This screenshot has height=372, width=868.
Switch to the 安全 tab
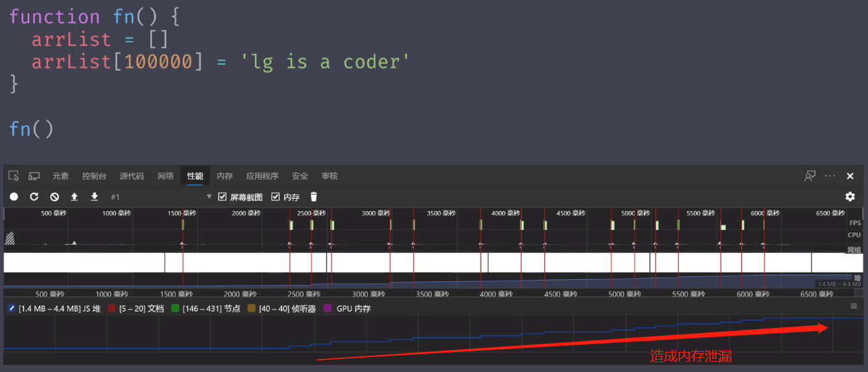coord(300,176)
